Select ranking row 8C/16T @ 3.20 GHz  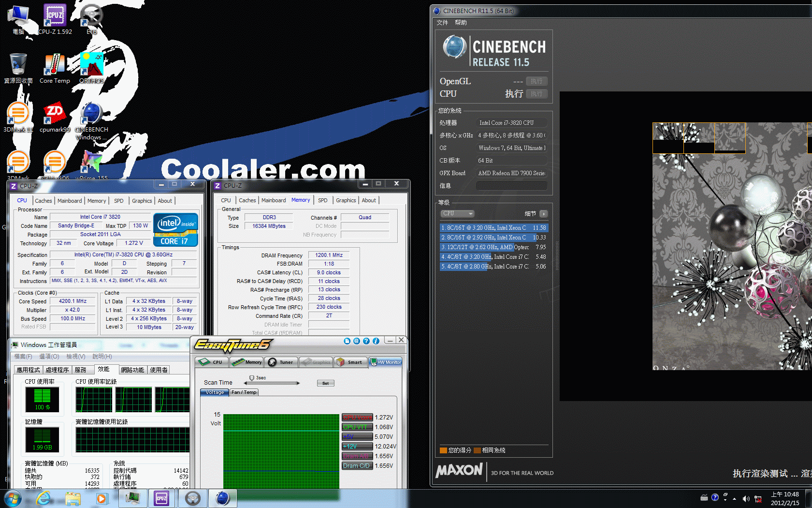coord(493,228)
